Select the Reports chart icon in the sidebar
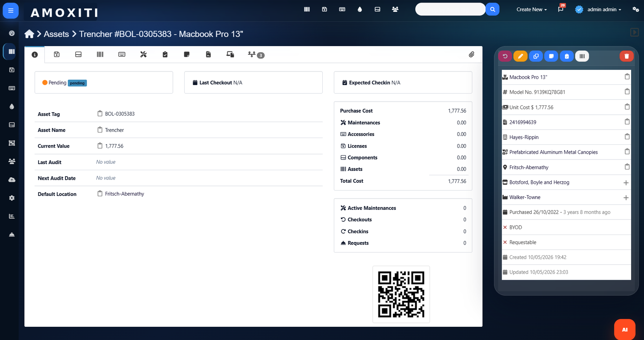The height and width of the screenshot is (340, 644). (12, 216)
